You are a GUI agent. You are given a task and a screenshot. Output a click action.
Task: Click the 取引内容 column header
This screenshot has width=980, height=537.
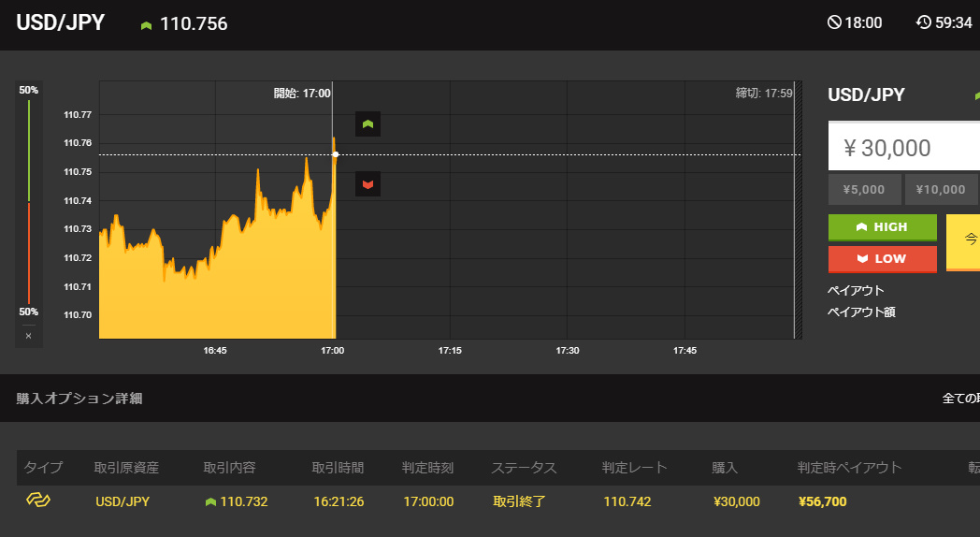[229, 468]
